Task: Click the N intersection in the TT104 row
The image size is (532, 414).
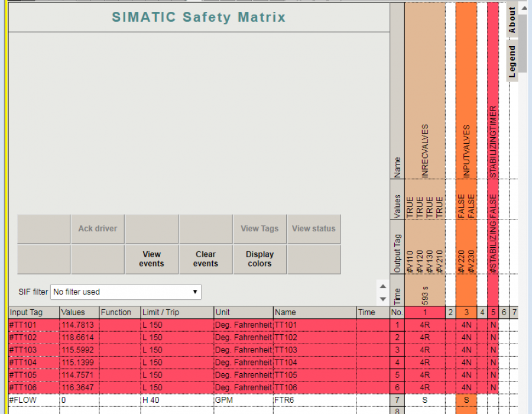Action: [493, 363]
